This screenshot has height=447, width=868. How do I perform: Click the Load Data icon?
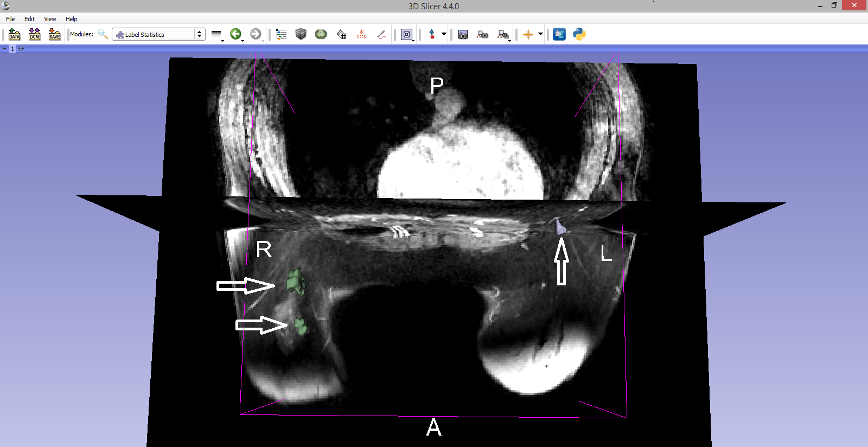pos(15,34)
